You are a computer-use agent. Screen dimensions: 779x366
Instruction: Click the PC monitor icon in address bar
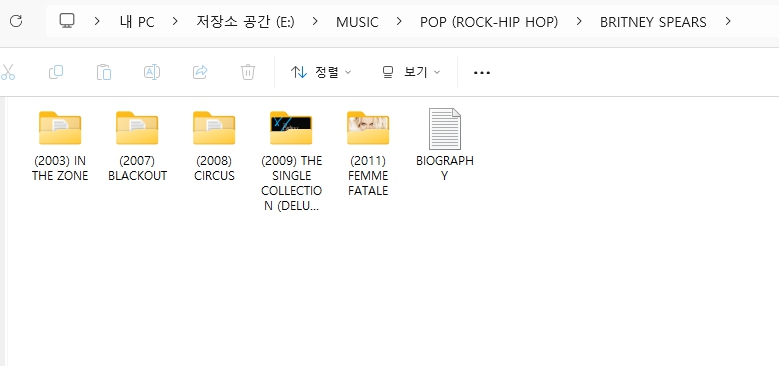click(x=67, y=21)
